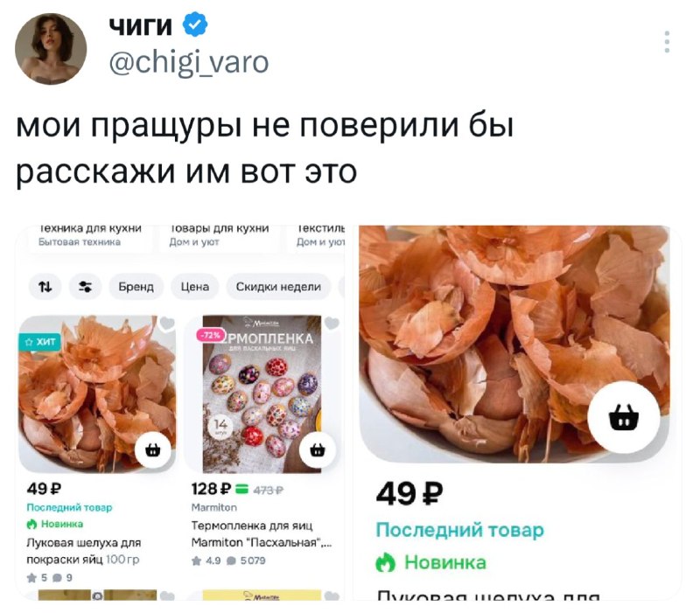700x613 pixels.
Task: Open the чиги profile avatar
Action: 51,49
